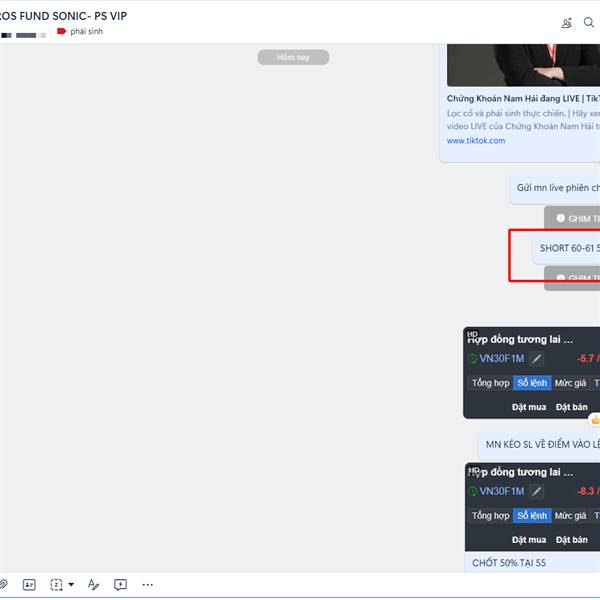This screenshot has height=600, width=600.
Task: Open the text formatting icon
Action: point(93,584)
